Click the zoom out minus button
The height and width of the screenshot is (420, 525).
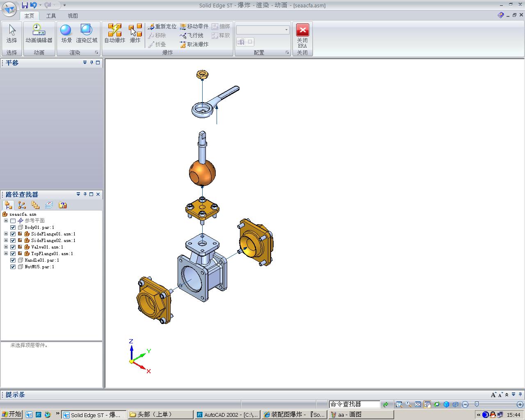(465, 404)
